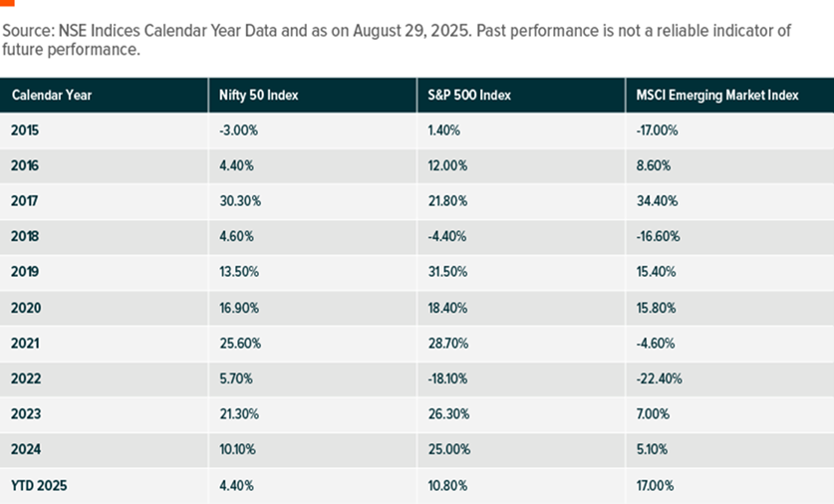
Task: Click the orange accent bar above the source note
Action: (7, 3)
